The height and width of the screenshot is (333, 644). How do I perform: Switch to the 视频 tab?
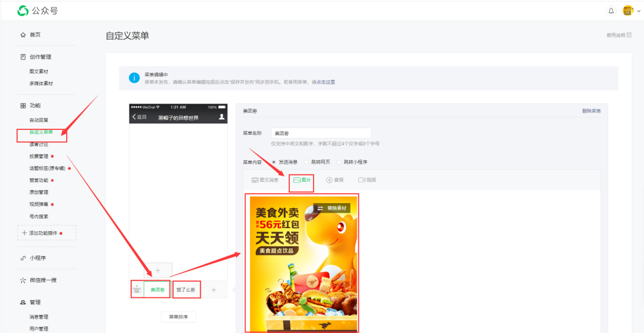click(367, 180)
